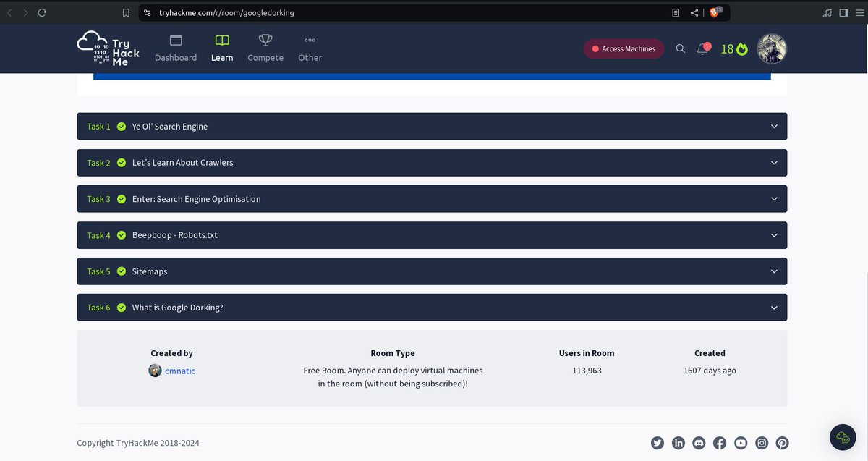Open the Instagram social icon in the footer

click(762, 443)
